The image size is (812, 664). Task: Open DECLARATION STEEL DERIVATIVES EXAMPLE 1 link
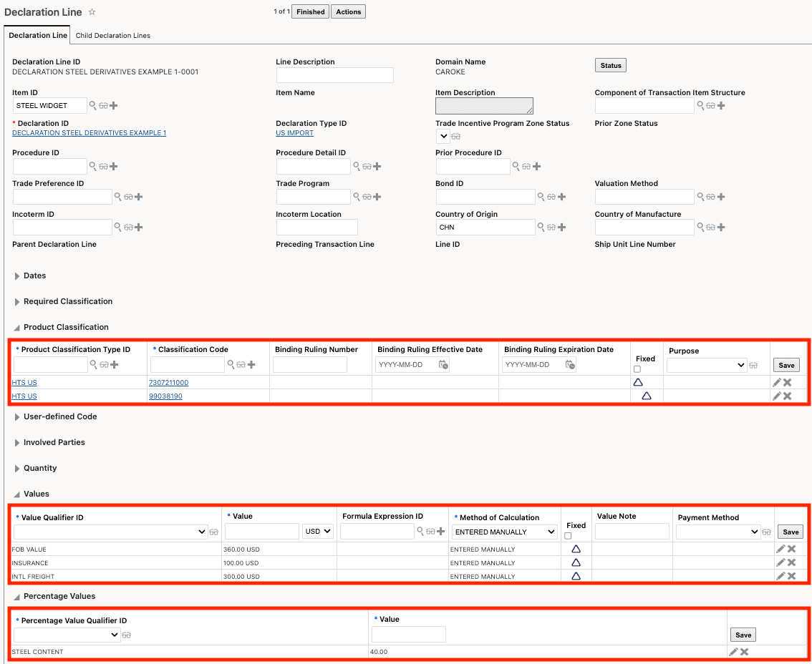pos(89,133)
